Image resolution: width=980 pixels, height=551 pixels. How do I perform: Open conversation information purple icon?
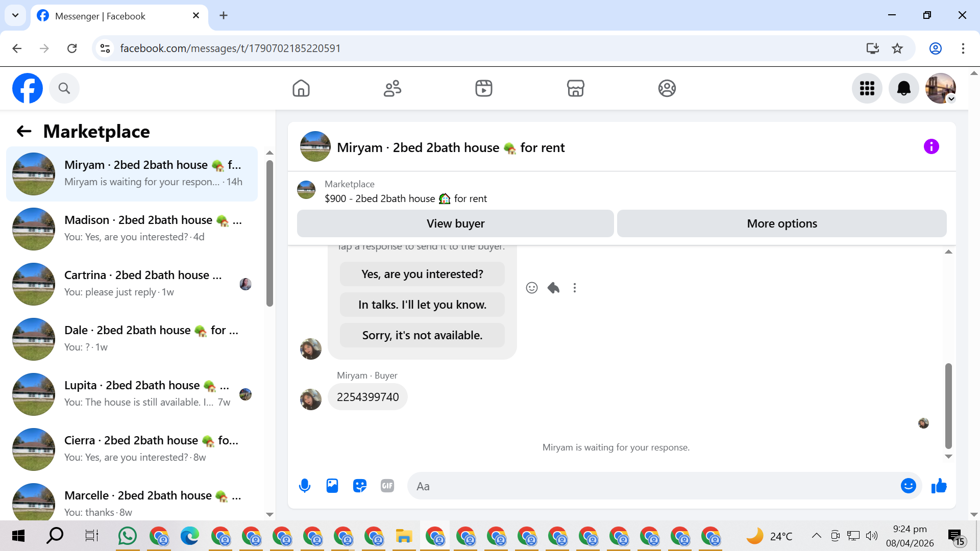931,147
